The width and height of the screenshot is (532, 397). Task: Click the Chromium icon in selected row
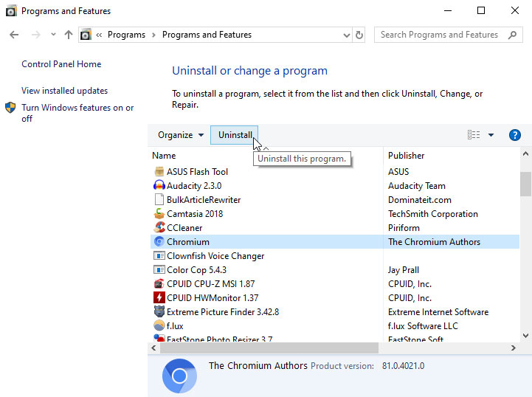click(159, 241)
